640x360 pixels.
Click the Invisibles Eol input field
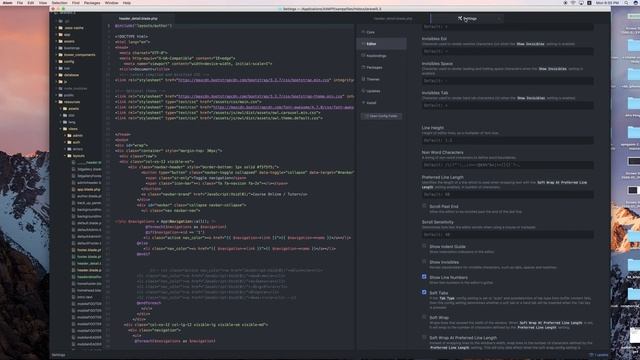point(507,51)
